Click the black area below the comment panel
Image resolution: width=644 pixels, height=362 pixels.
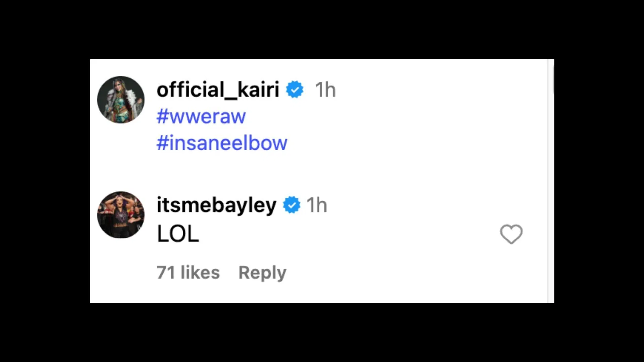click(x=322, y=332)
